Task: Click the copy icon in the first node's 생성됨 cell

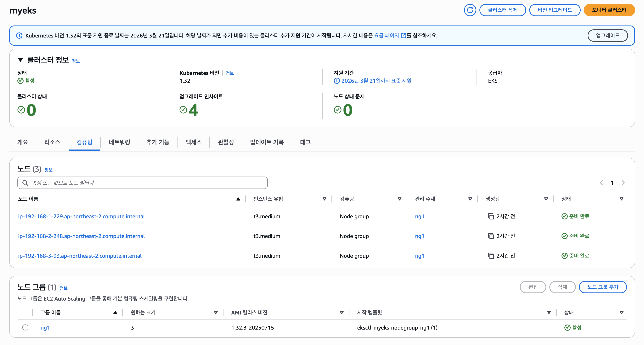Action: [491, 216]
